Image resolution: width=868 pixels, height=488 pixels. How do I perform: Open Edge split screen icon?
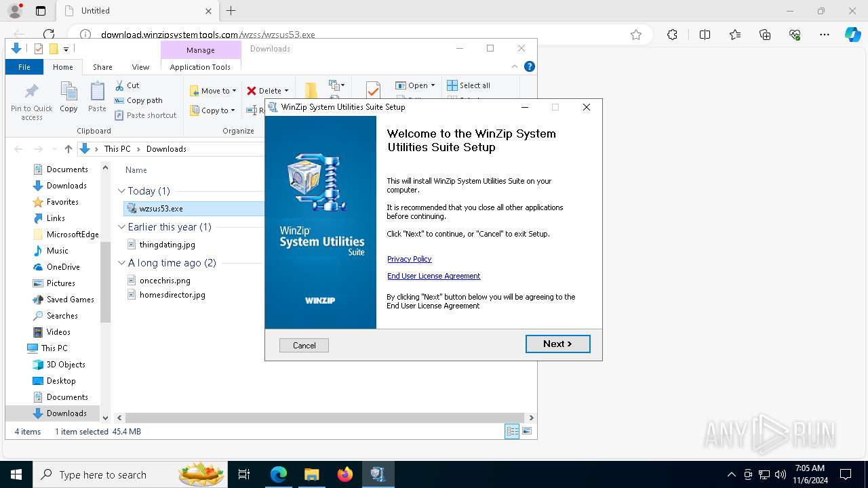point(705,35)
